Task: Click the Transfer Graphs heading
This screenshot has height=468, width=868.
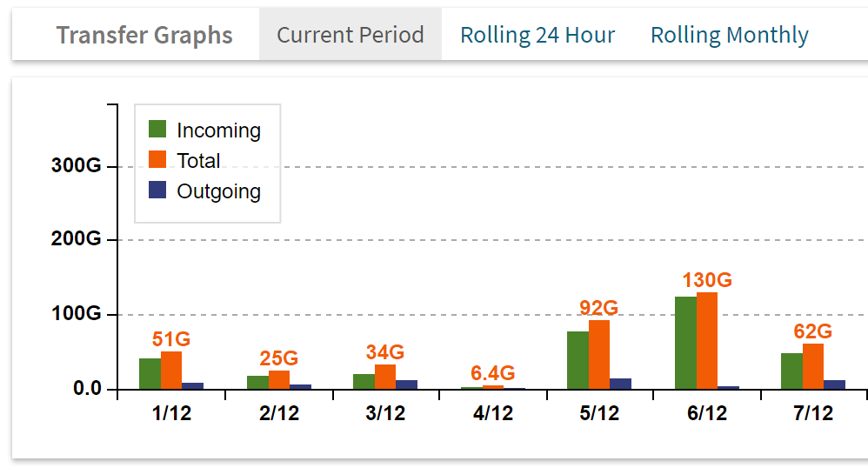Action: point(144,36)
